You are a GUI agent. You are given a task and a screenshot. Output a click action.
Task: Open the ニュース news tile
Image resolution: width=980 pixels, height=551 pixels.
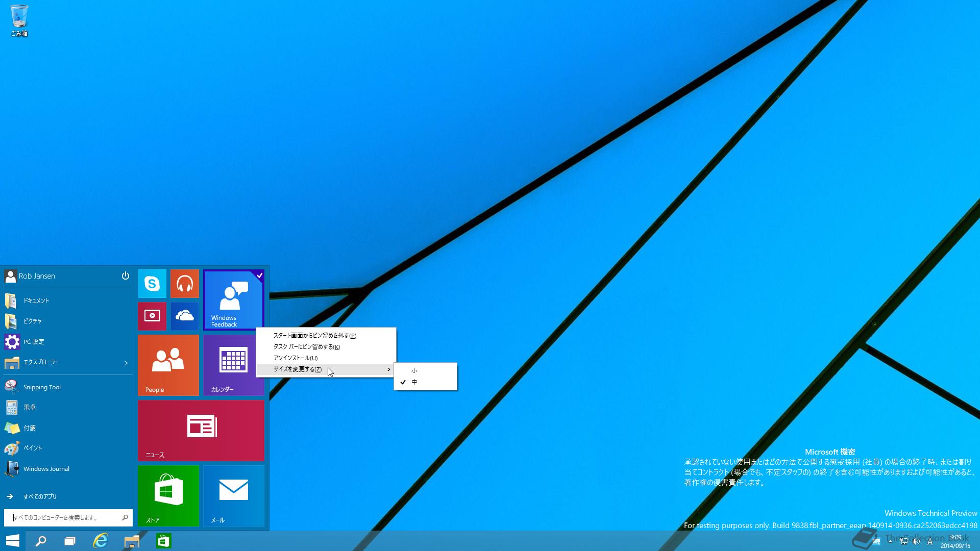[201, 431]
